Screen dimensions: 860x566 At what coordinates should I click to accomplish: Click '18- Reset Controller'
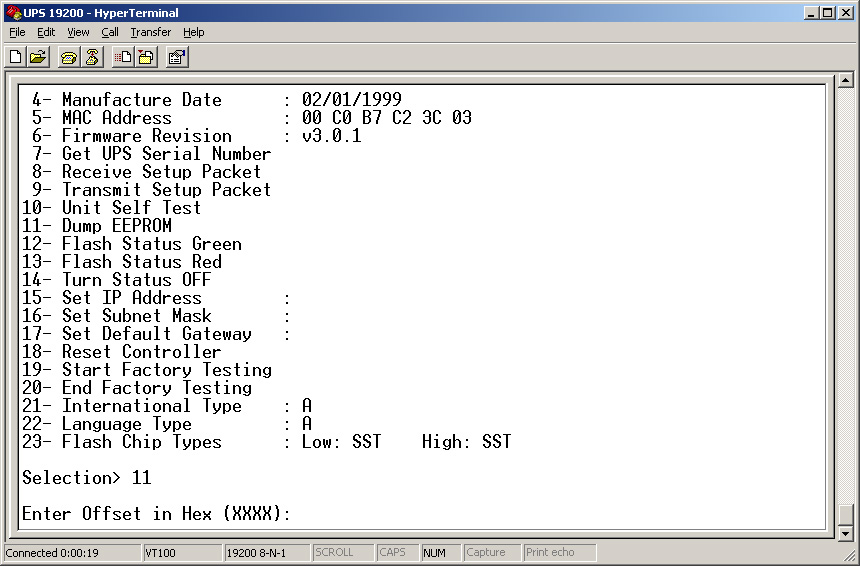click(x=122, y=352)
